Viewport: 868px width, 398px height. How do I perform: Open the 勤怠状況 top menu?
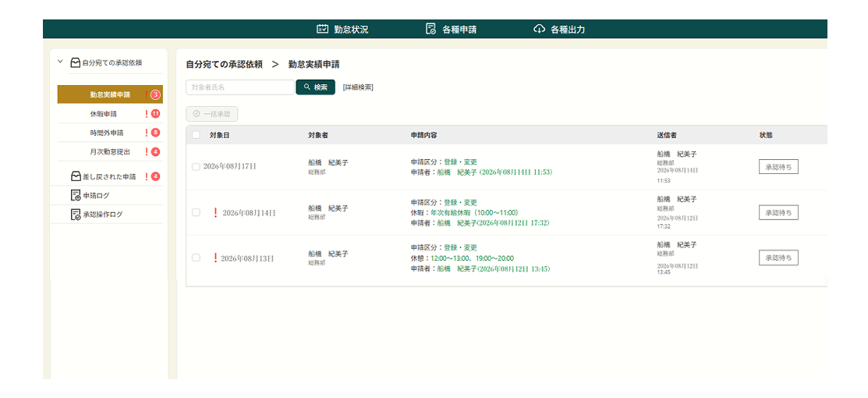click(342, 30)
